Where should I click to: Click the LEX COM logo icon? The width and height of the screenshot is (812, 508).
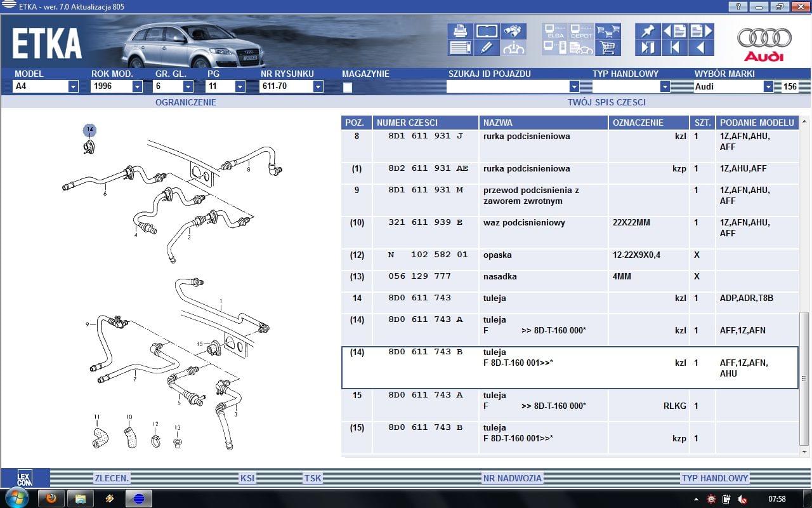[x=24, y=478]
